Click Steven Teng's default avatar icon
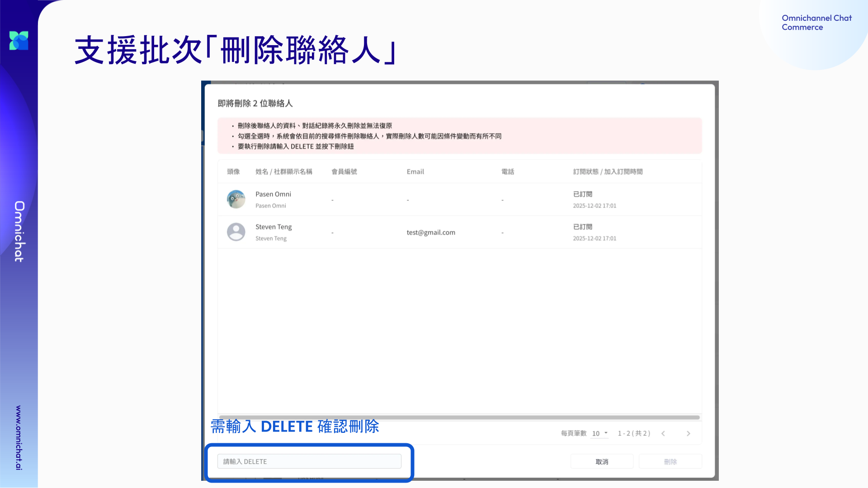The width and height of the screenshot is (868, 488). pos(236,232)
